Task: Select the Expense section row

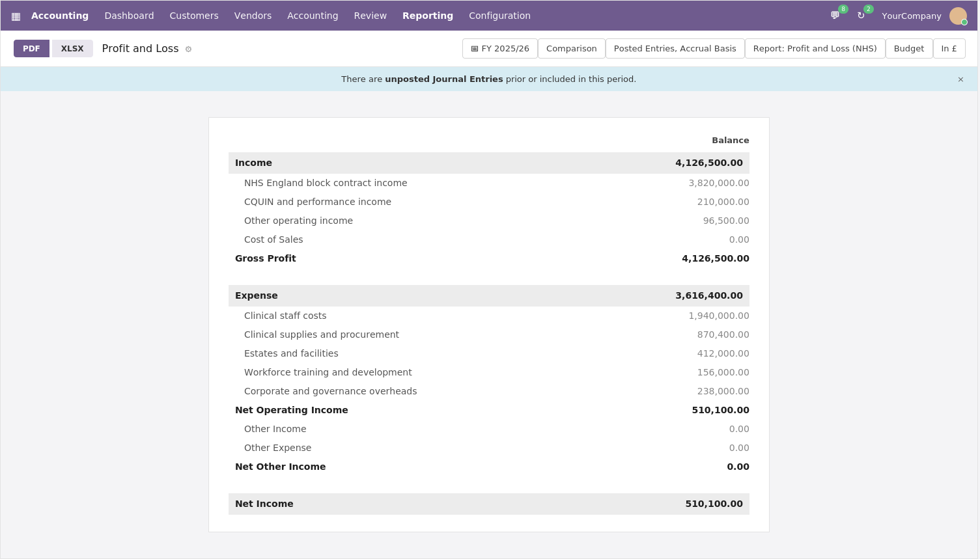Action: (489, 295)
